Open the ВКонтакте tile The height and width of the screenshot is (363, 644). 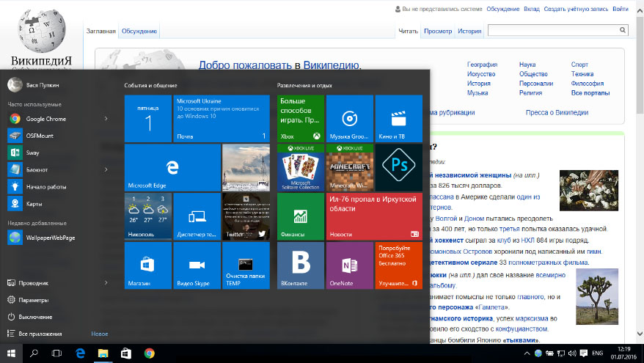[300, 265]
